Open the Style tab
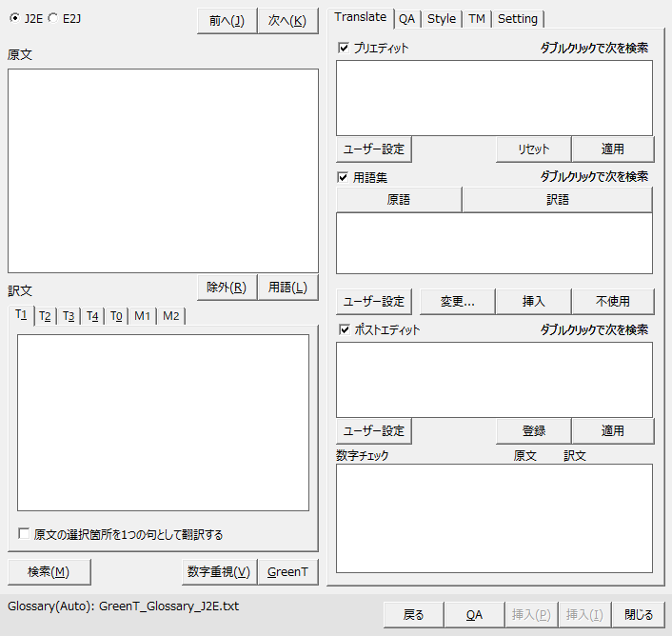 click(x=441, y=18)
